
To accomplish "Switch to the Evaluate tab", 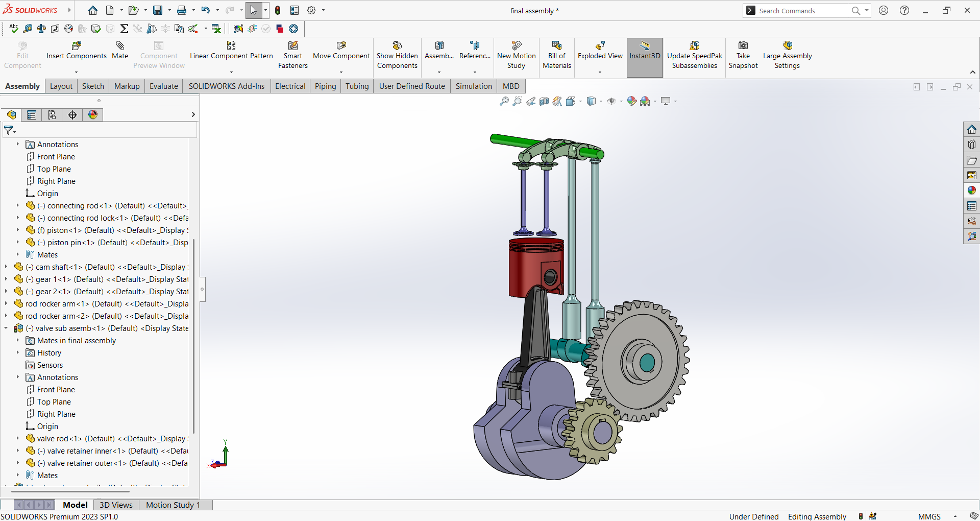I will (163, 86).
